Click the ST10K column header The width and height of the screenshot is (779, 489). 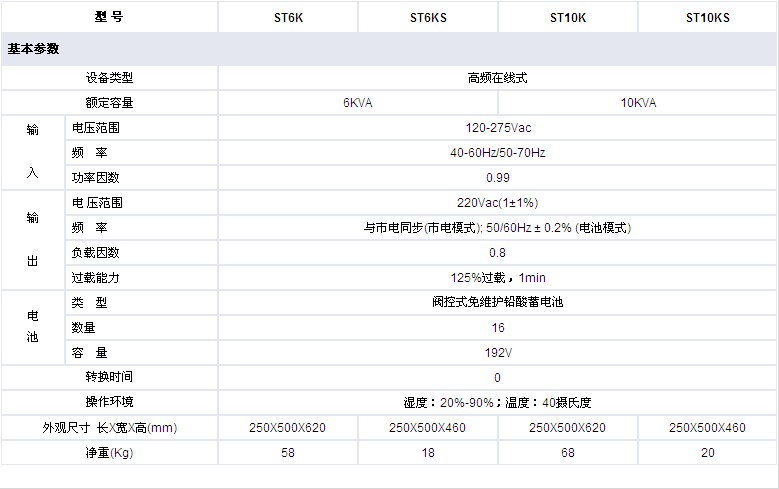(x=568, y=17)
